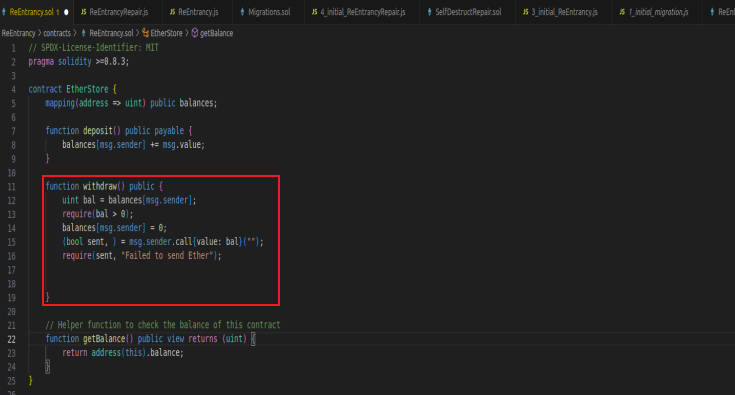Click 'uint bal = balances[msg.sender];' line
The width and height of the screenshot is (735, 395).
point(129,200)
